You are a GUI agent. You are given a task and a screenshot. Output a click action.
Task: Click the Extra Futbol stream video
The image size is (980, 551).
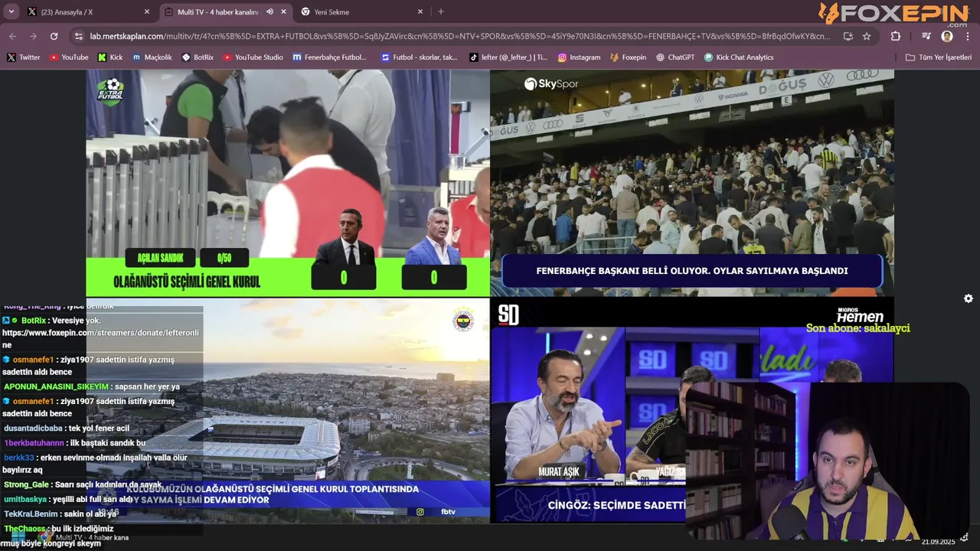point(288,183)
